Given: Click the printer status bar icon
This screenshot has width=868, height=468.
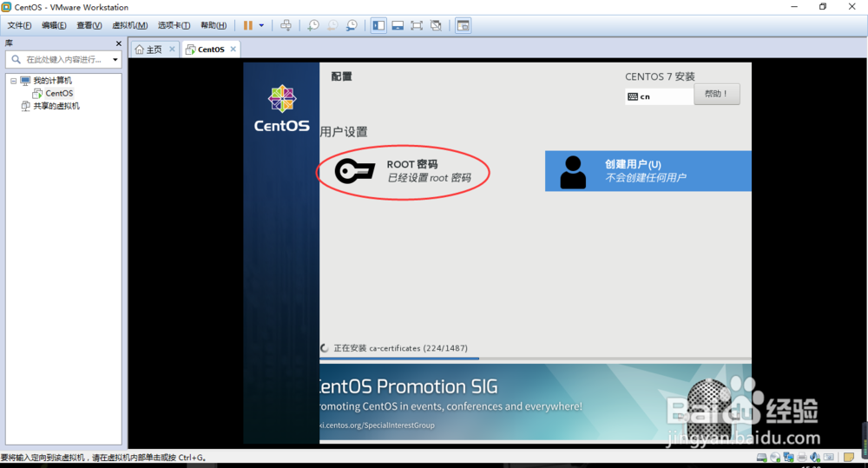Looking at the screenshot, I should coord(801,458).
